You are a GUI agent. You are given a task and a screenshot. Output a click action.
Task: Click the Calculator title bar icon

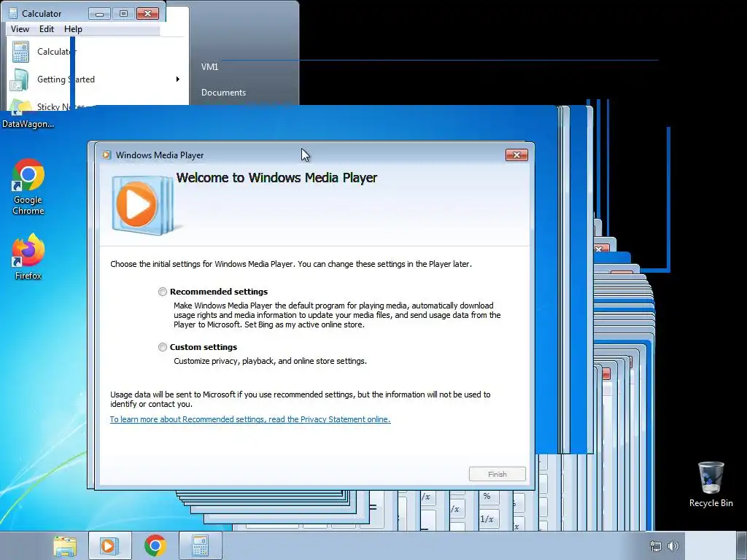click(13, 13)
